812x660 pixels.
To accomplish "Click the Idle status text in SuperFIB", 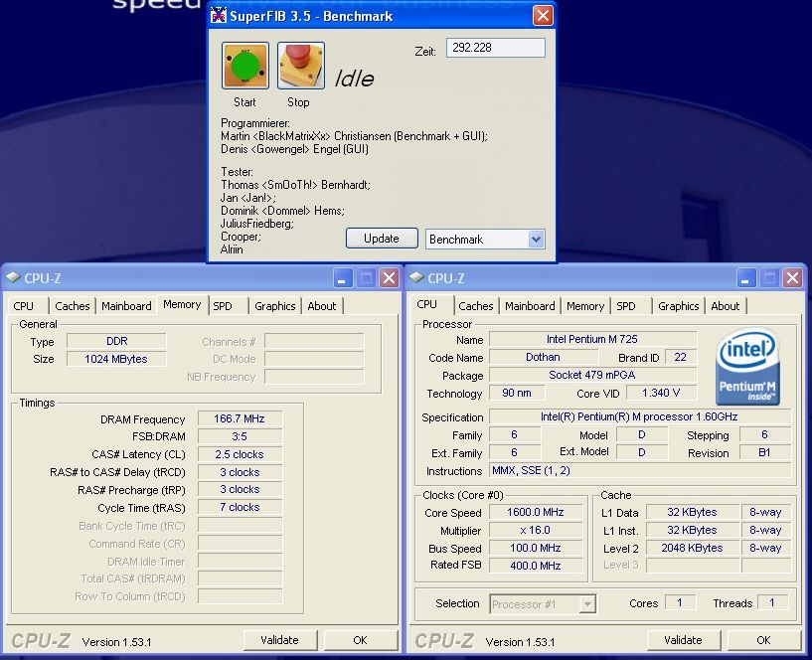I will coord(355,79).
